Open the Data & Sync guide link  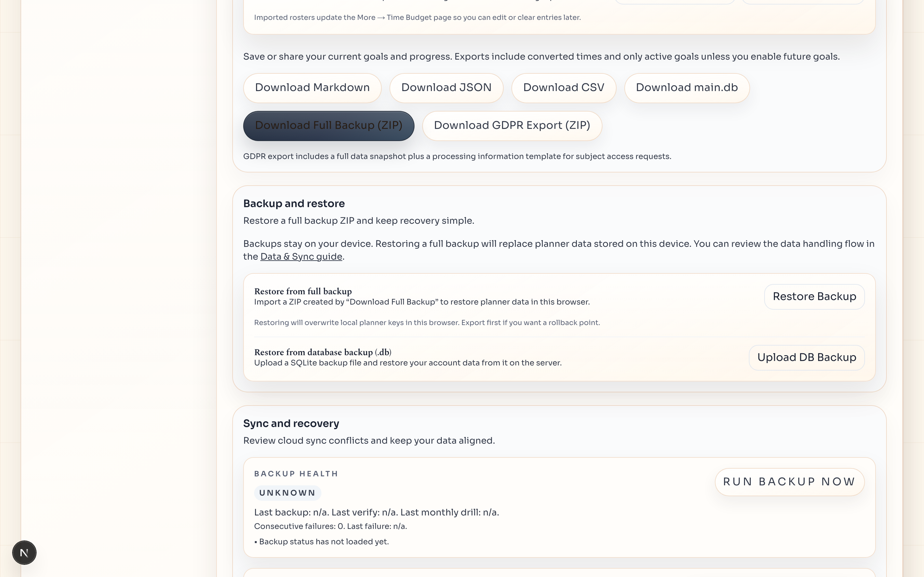point(301,256)
